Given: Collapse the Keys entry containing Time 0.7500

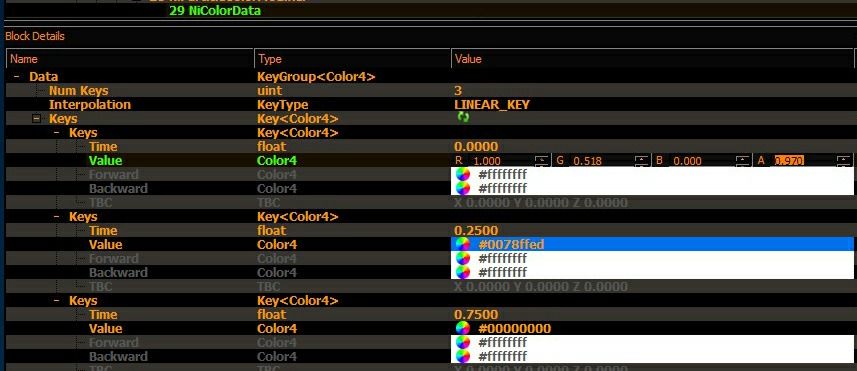Looking at the screenshot, I should pos(57,301).
